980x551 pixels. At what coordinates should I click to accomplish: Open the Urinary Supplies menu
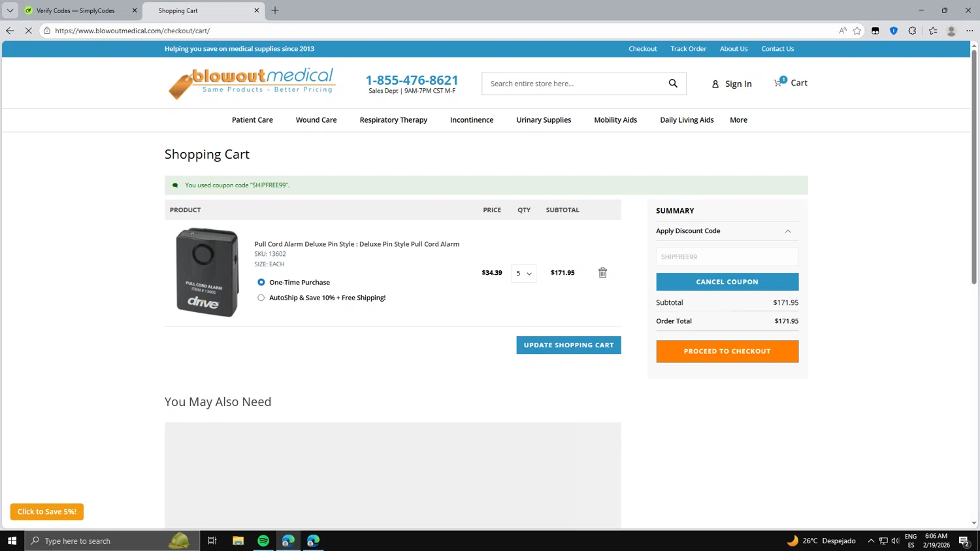(544, 120)
